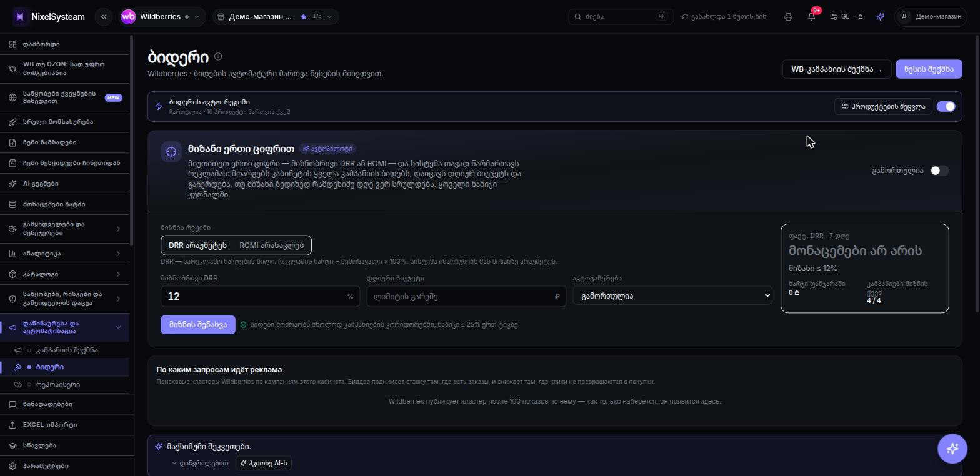This screenshot has width=980, height=476.
Task: Click the floating AI assistant sparkle button
Action: pyautogui.click(x=952, y=449)
